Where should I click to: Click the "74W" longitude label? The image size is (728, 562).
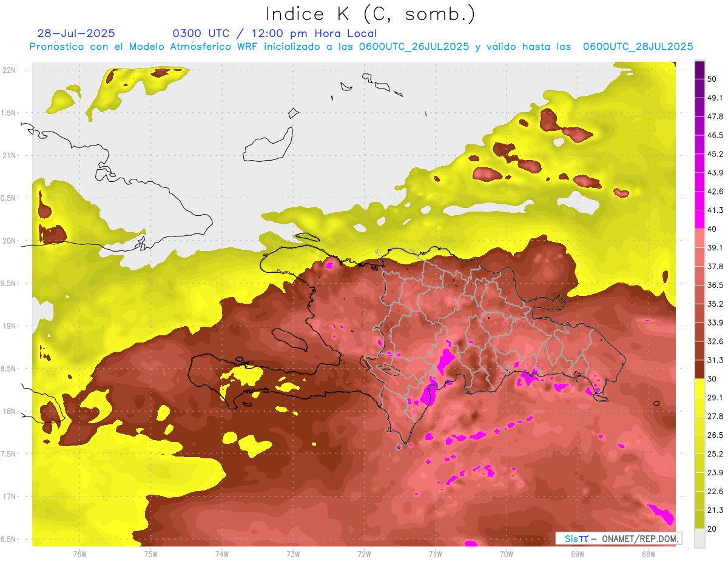point(222,554)
